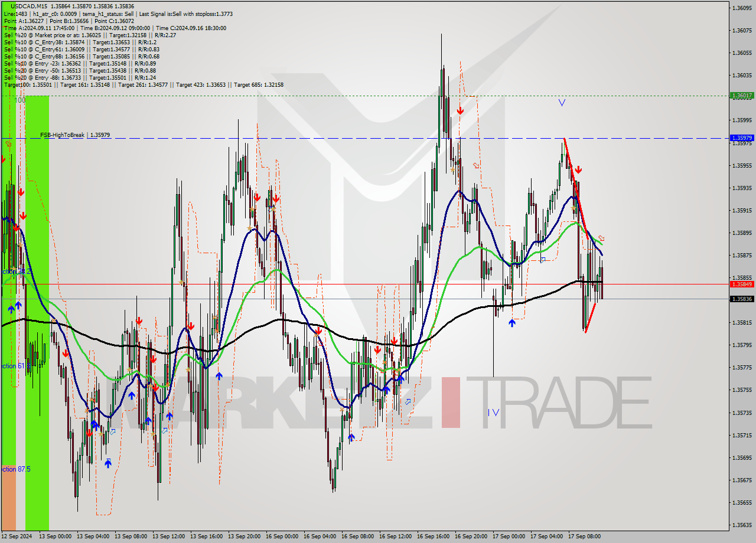Screen dimensions: 756x543
Task: Click the blue 'V' wave label
Action: [x=562, y=103]
